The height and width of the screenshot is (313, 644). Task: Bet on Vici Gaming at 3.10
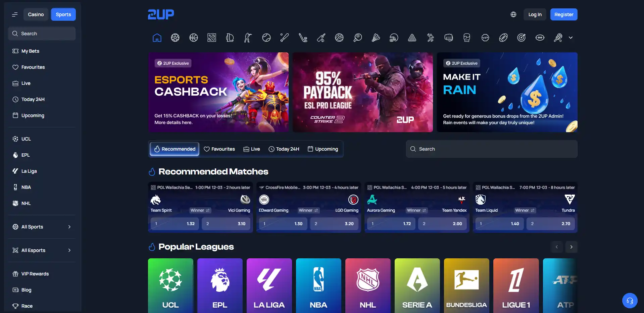(x=226, y=223)
